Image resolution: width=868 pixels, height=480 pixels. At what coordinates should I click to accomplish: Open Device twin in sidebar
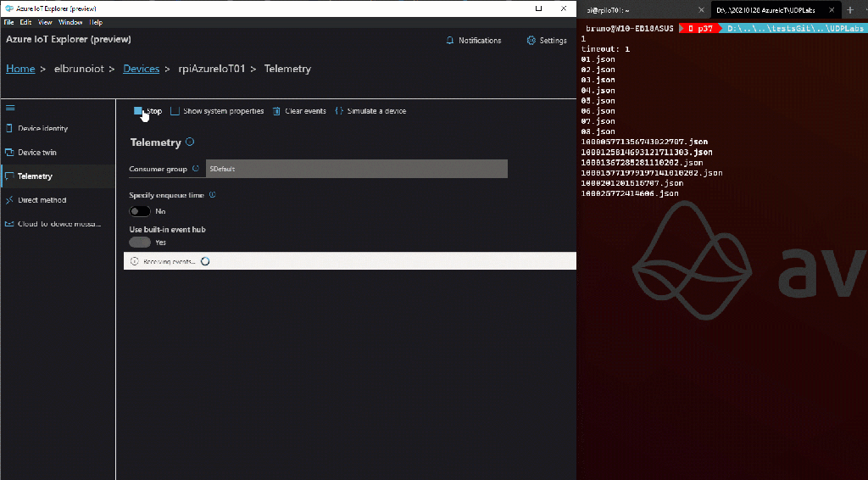(37, 153)
